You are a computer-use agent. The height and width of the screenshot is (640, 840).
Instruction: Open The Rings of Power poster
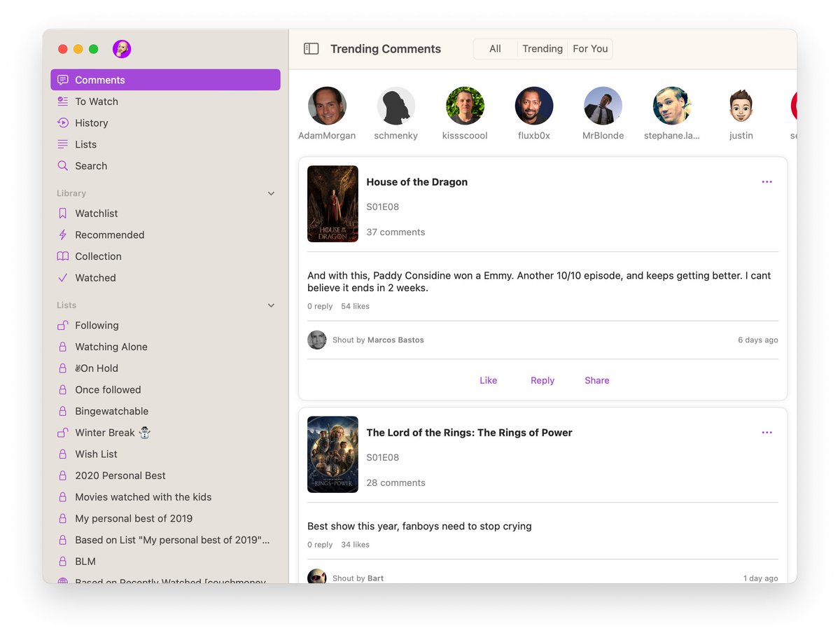point(332,454)
